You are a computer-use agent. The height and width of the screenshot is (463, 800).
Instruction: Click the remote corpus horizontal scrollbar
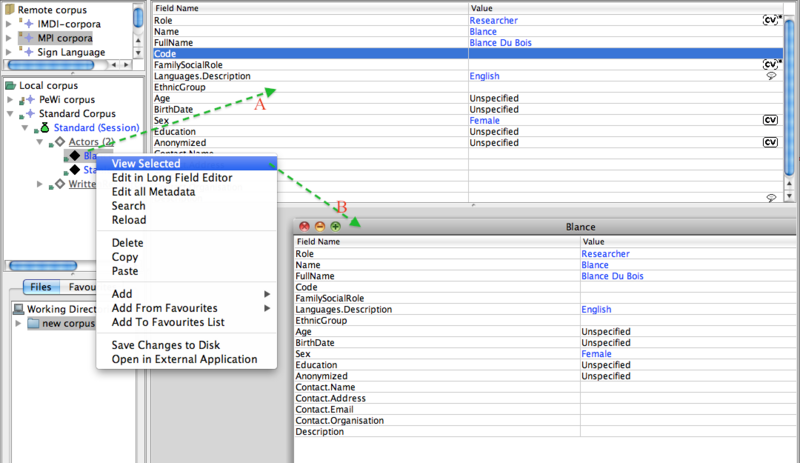pos(51,65)
